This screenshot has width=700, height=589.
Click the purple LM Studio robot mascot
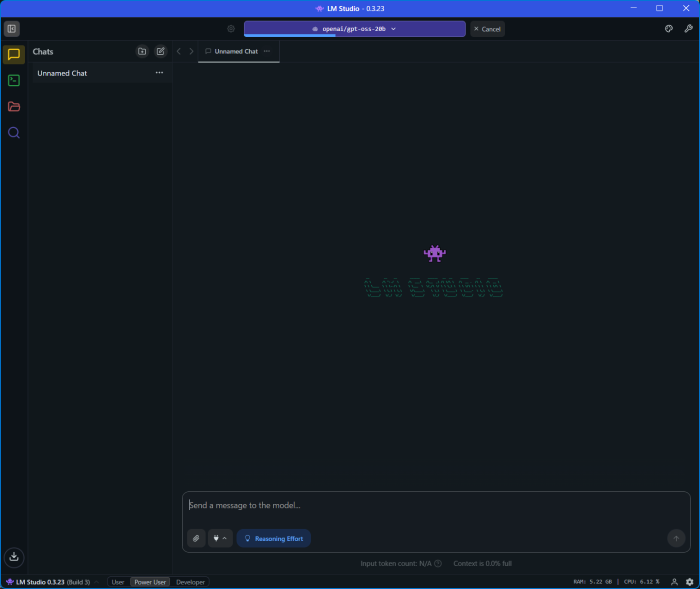(434, 253)
